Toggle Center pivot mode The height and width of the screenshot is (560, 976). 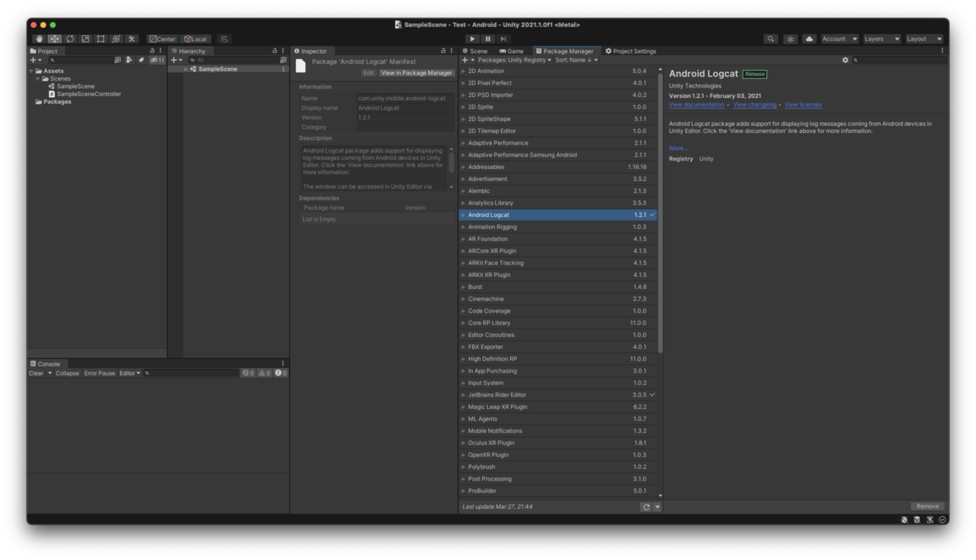(x=162, y=39)
